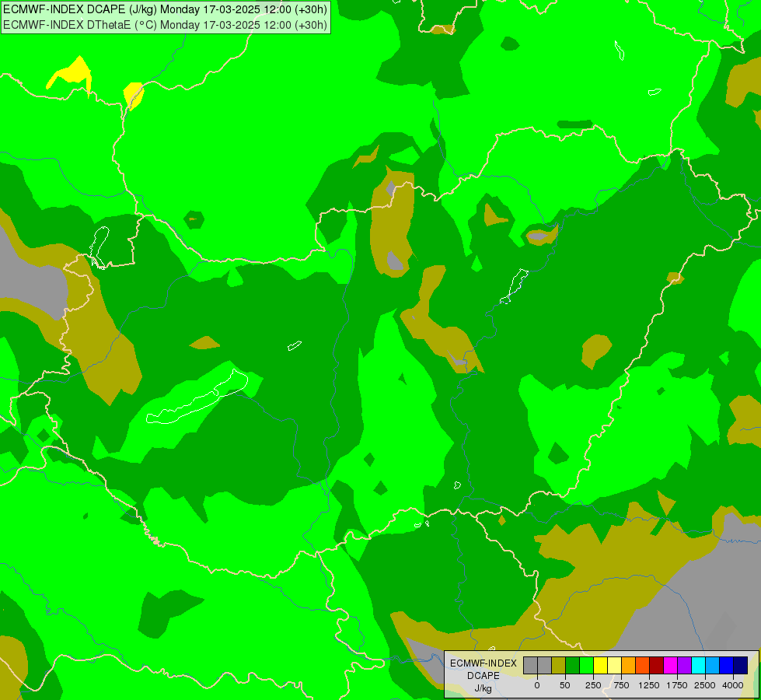Screen dimensions: 761x700
Task: Click the '1250' legend tick label
Action: 649,685
